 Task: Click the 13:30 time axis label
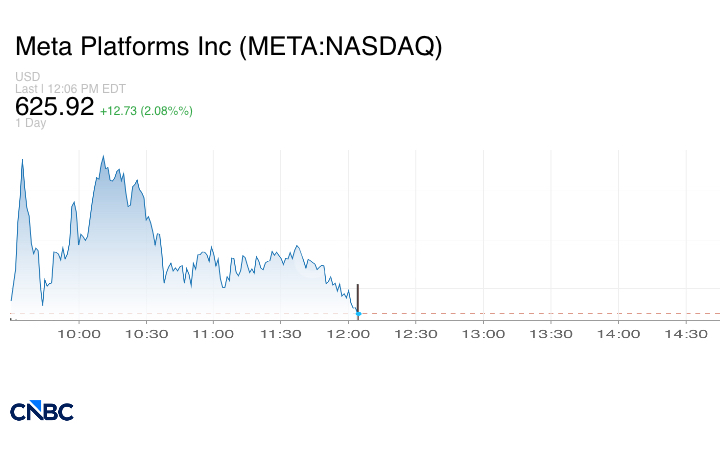(x=551, y=334)
